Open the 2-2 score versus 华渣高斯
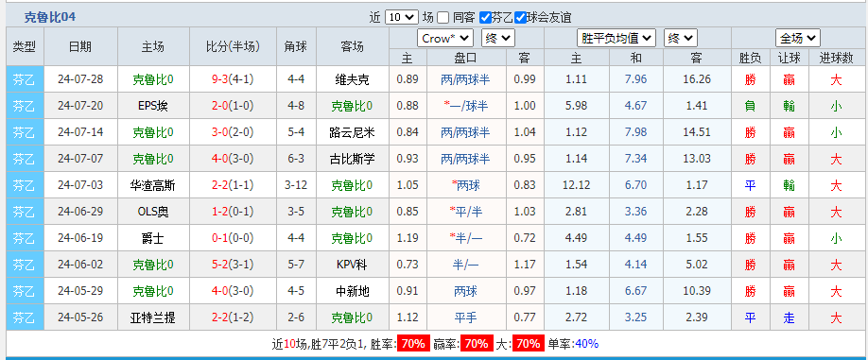The image size is (868, 360). [x=220, y=186]
